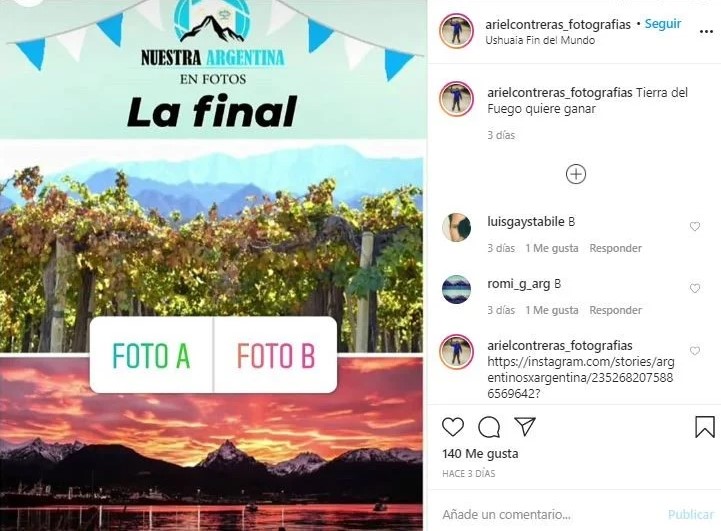Save the post with the bookmark icon
Viewport: 721px width, 531px height.
[704, 427]
